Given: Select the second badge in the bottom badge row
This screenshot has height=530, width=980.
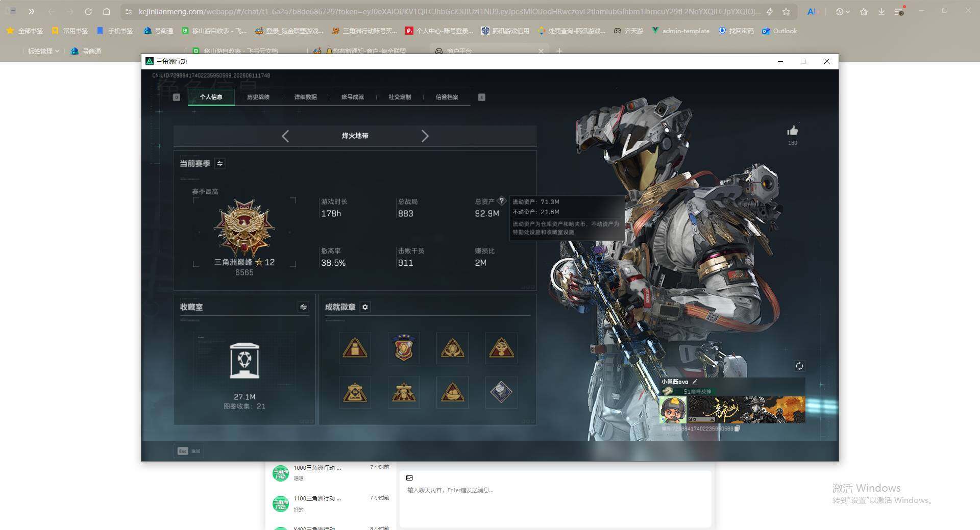Looking at the screenshot, I should coord(404,392).
